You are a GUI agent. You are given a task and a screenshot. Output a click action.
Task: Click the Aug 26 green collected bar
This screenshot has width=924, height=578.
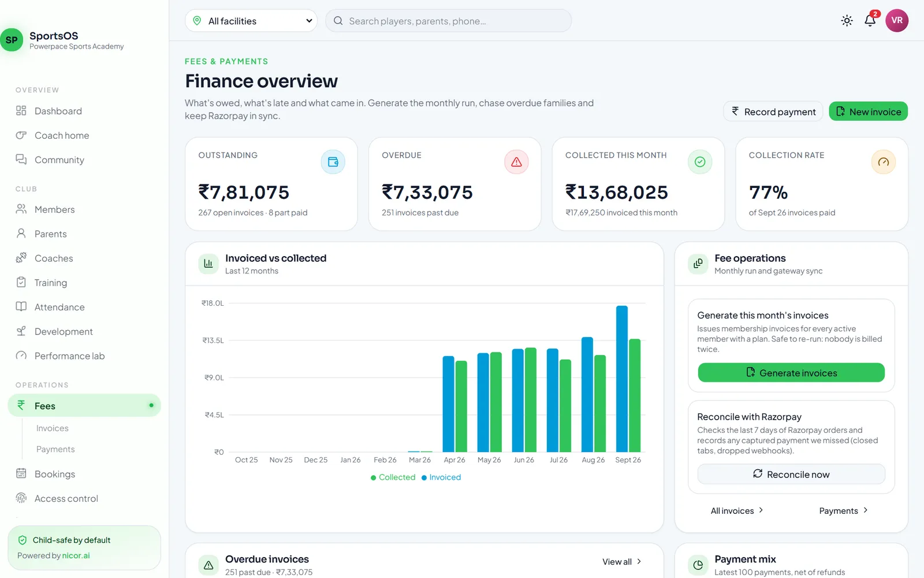(x=600, y=403)
